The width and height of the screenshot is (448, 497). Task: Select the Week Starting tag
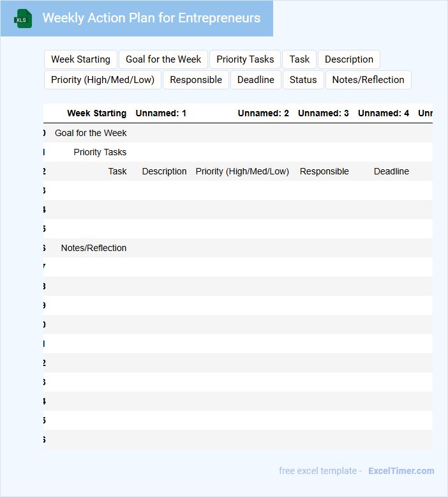tap(80, 59)
